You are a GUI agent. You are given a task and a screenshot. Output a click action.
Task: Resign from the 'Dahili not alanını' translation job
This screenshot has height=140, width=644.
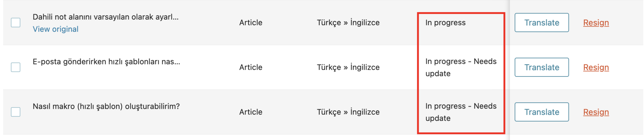point(596,23)
